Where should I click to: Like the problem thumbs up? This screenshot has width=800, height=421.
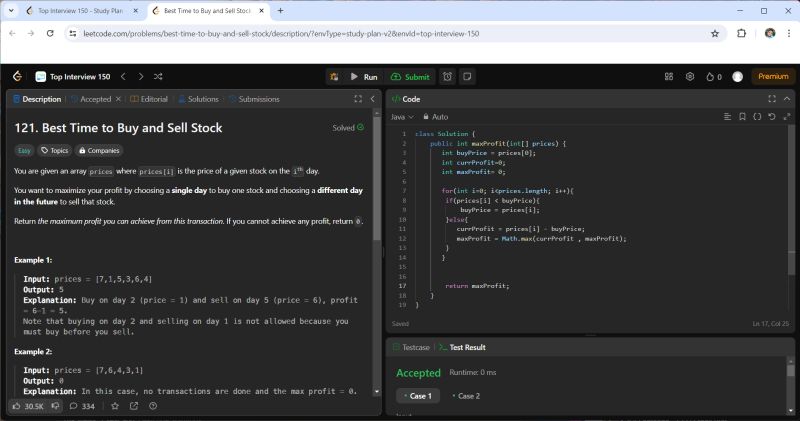click(28, 406)
